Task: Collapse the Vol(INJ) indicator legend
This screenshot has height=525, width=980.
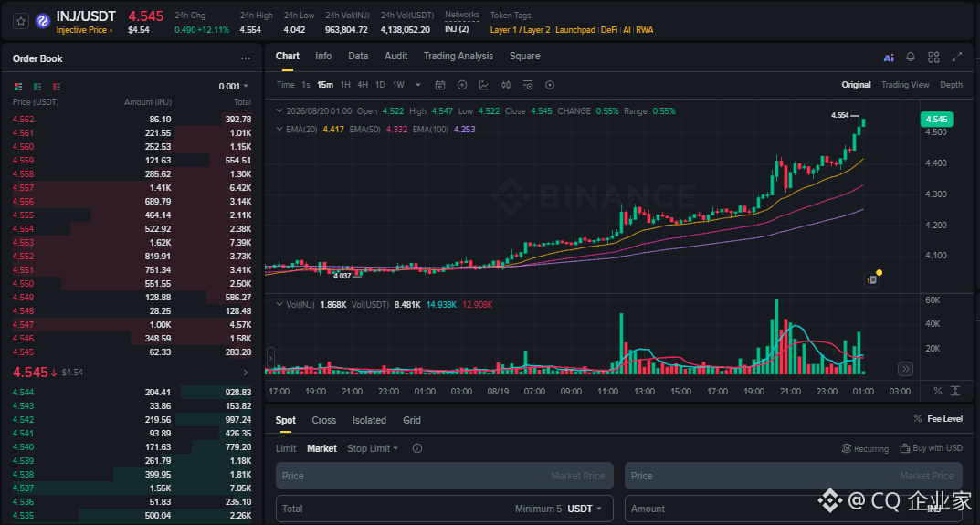Action: click(279, 304)
